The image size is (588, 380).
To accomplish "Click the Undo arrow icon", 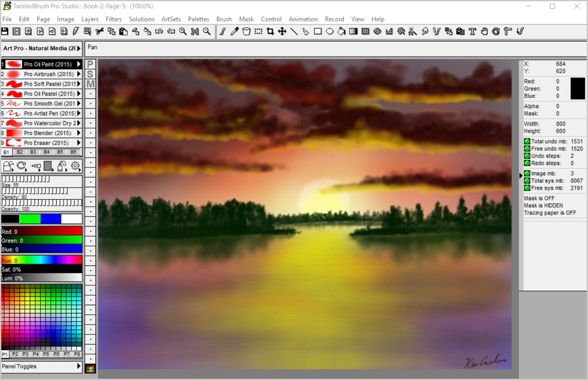I will coord(158,31).
